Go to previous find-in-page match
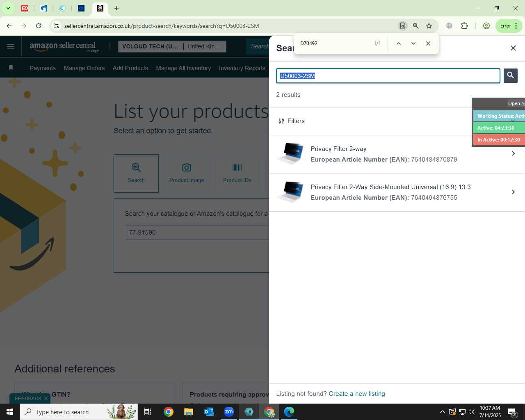Image resolution: width=525 pixels, height=420 pixels. pyautogui.click(x=398, y=43)
